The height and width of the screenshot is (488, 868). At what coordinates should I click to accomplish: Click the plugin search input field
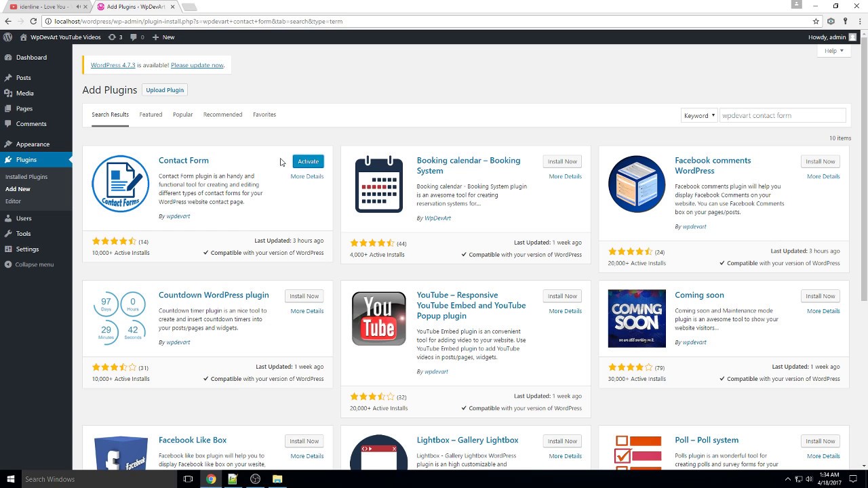pyautogui.click(x=783, y=115)
